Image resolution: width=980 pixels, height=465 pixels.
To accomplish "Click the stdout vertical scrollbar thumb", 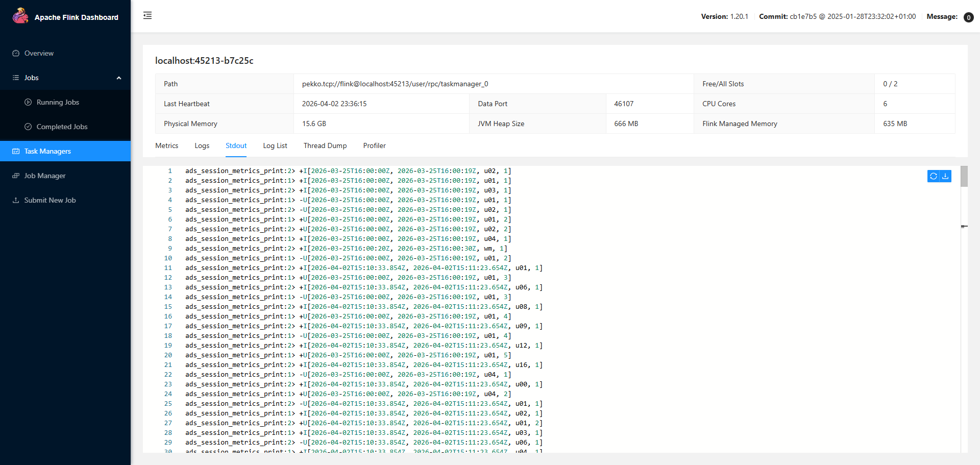I will pyautogui.click(x=964, y=177).
